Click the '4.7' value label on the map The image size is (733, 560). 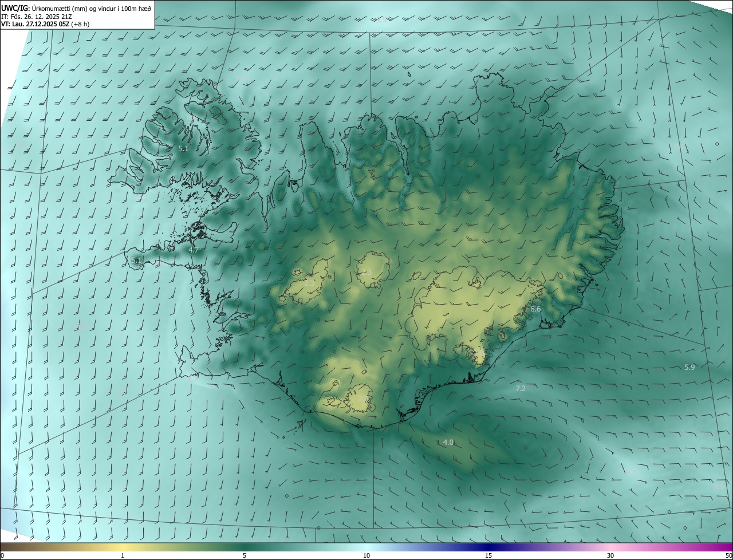tap(194, 250)
